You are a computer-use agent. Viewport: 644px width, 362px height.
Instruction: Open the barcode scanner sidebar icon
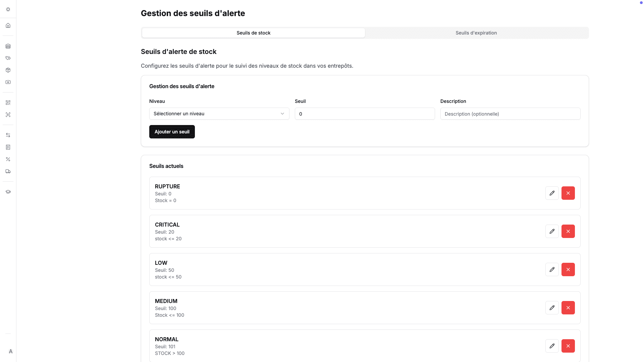point(8,115)
